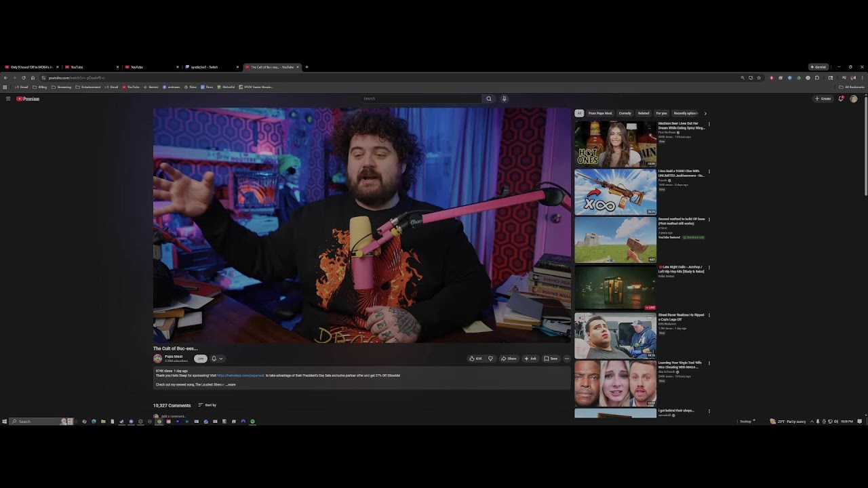Screen dimensions: 868x488
Task: Open Spotify icon in the taskbar
Action: click(252, 422)
